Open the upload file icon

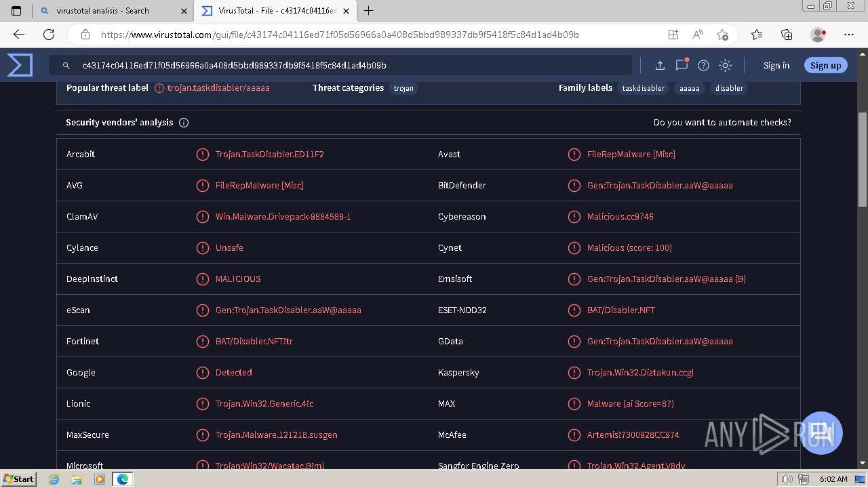tap(660, 66)
